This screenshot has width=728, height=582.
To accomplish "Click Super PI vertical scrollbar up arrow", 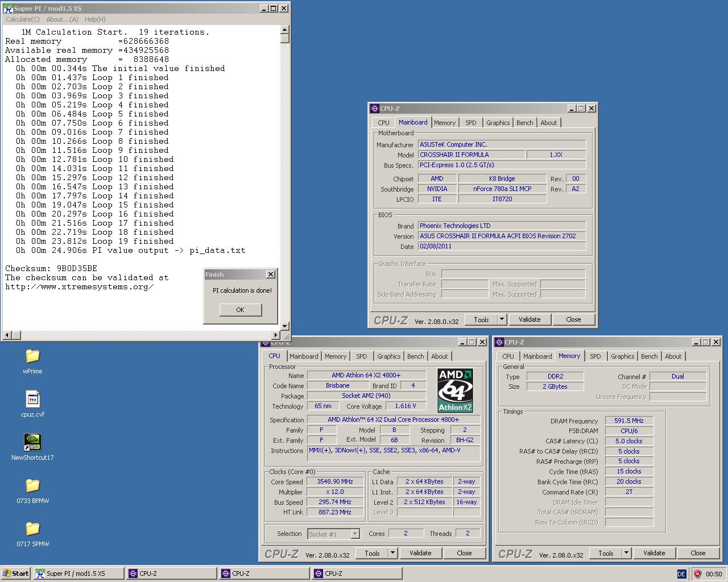I will pos(285,30).
